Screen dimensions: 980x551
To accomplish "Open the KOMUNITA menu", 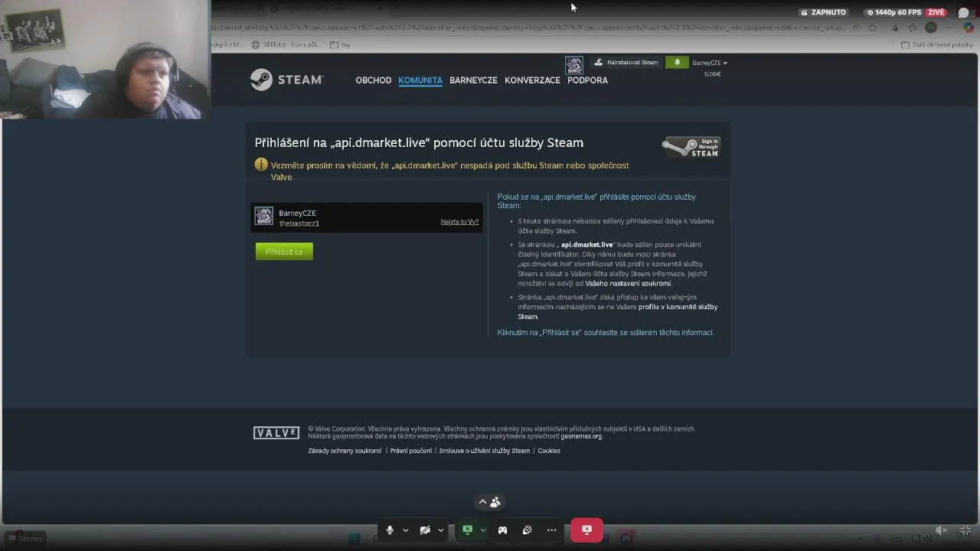I will 420,80.
